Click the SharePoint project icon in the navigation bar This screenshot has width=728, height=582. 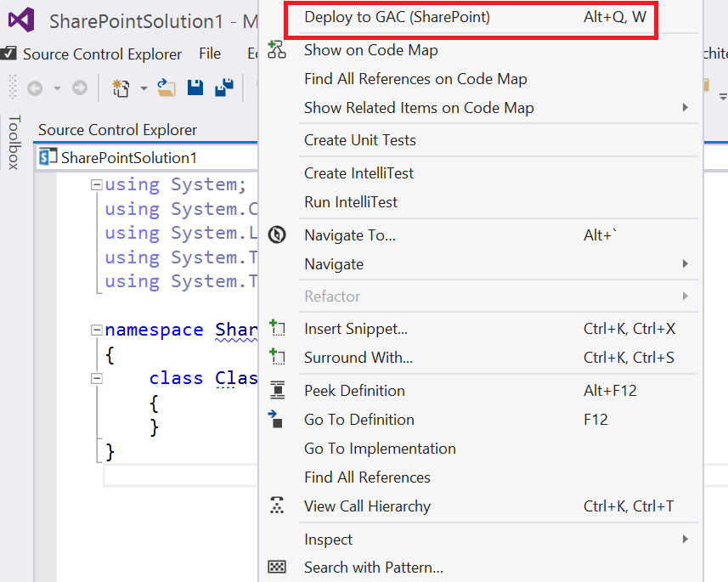point(48,157)
